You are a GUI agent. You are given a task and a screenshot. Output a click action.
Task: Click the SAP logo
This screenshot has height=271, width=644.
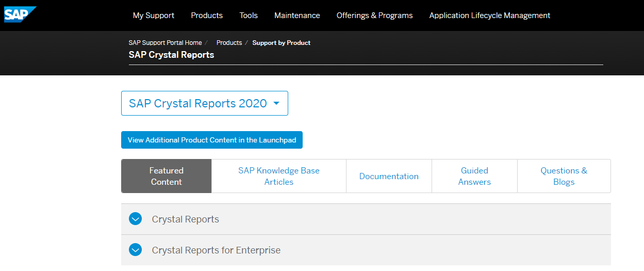pyautogui.click(x=20, y=14)
